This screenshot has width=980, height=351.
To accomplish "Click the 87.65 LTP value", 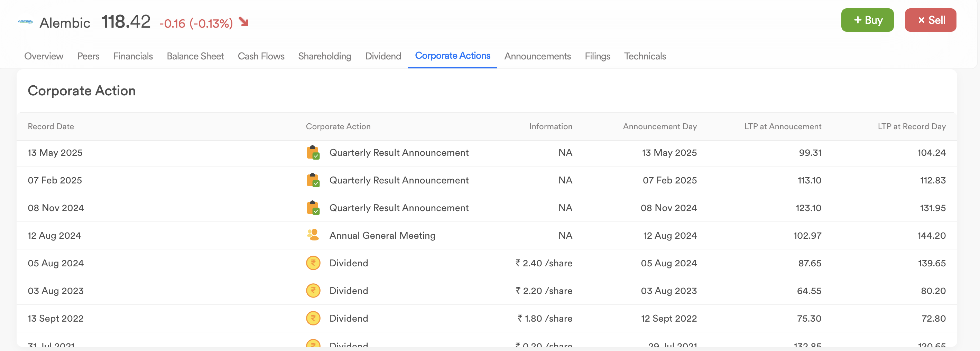I will coord(810,263).
